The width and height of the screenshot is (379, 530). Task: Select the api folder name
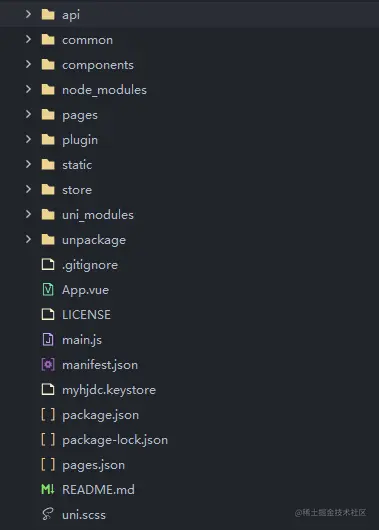[x=71, y=15]
